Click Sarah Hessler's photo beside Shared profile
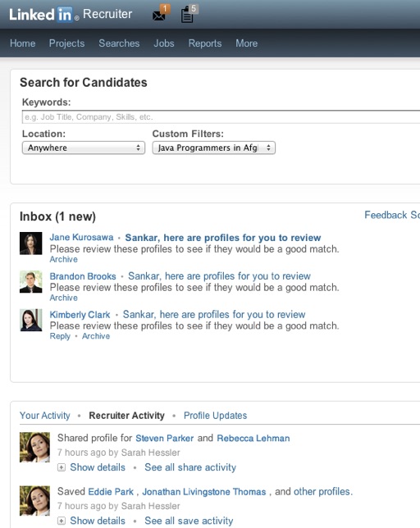Screen dimensions: 420x528 34,447
